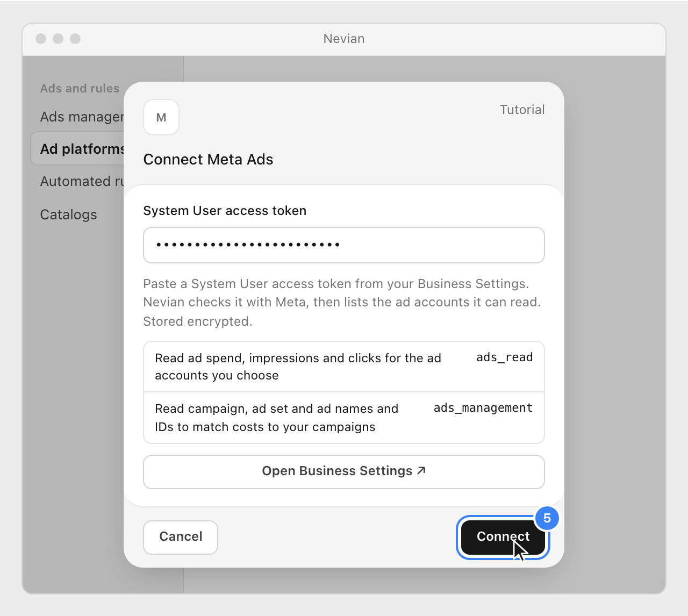Select 'Read campaign, ad set and ad names' row
The height and width of the screenshot is (616, 688).
(x=344, y=418)
